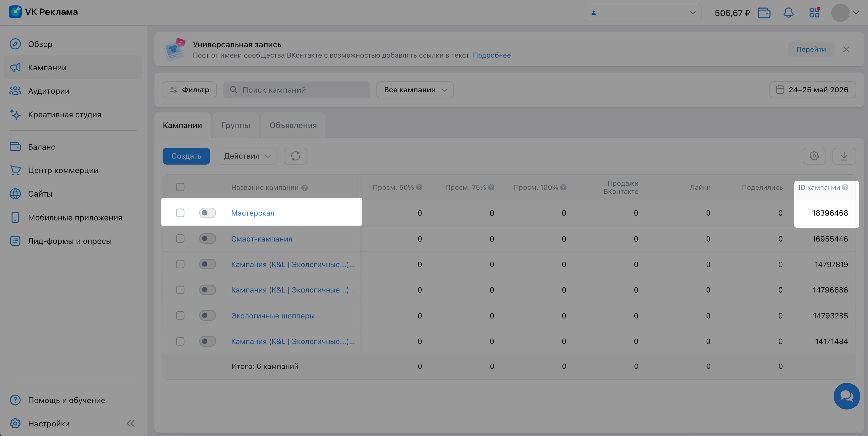Click Перейти in the banner

811,50
